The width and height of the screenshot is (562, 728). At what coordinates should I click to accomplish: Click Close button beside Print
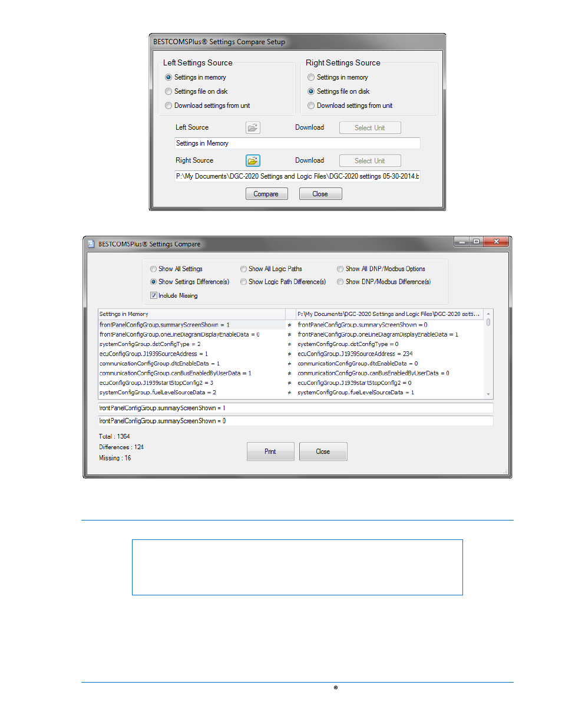pos(323,452)
